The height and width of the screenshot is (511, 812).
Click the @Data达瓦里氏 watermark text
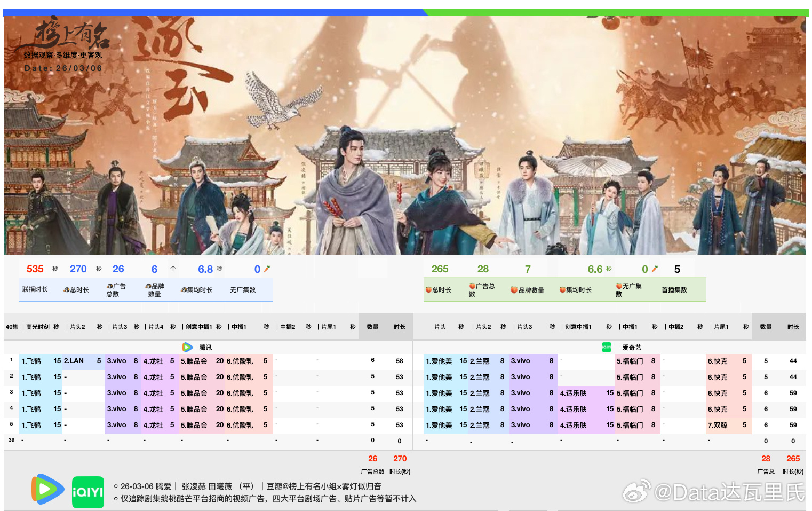[x=729, y=492]
